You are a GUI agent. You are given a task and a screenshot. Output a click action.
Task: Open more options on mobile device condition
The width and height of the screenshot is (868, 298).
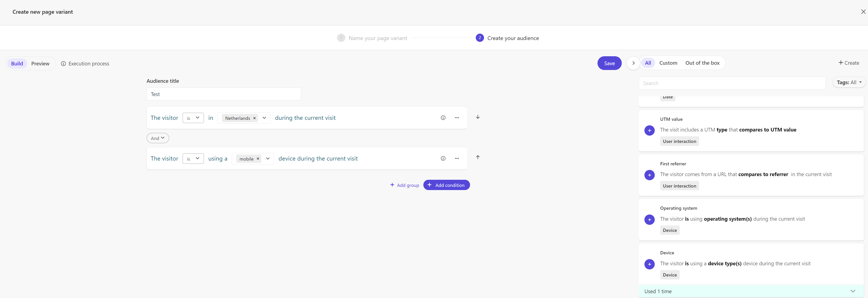(457, 158)
